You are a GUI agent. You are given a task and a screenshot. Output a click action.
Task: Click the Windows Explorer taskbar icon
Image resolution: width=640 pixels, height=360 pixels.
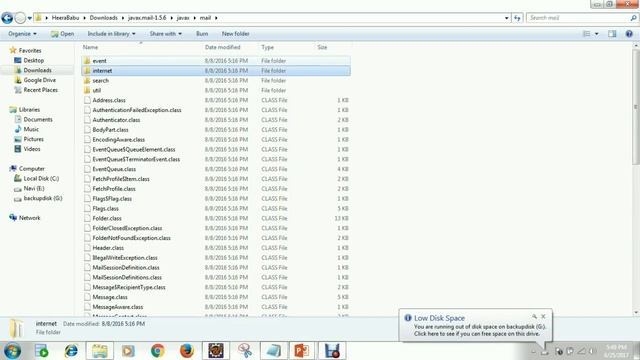click(x=100, y=351)
